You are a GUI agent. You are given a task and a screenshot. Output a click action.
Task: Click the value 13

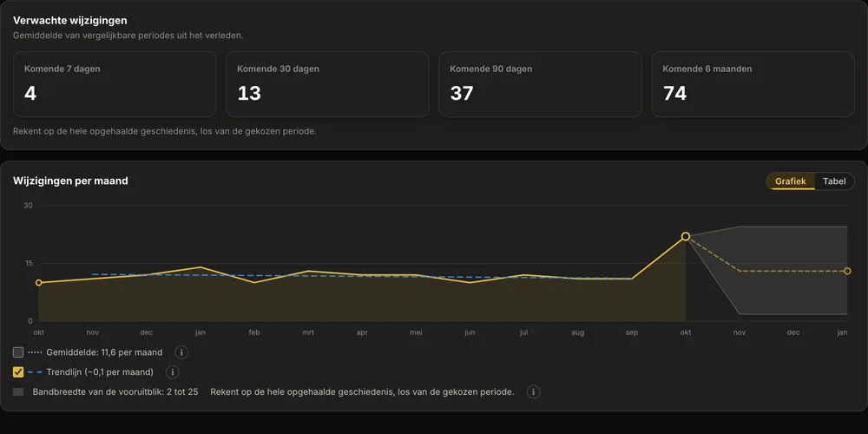[249, 94]
